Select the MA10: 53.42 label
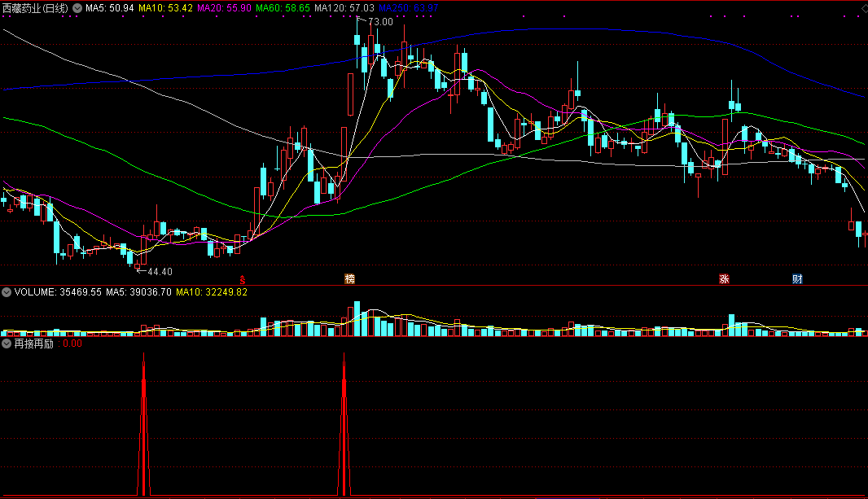868x499 pixels. [165, 8]
